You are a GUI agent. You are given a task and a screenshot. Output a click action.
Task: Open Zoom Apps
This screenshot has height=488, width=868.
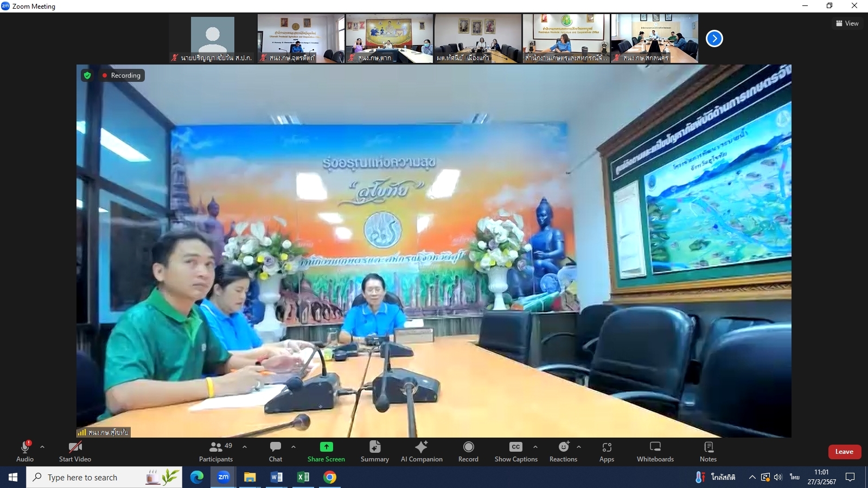tap(607, 452)
